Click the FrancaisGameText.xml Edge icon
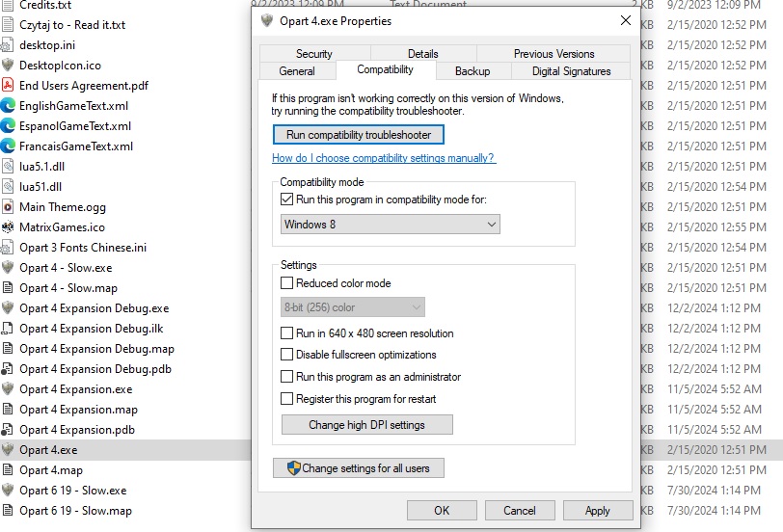Viewport: 783px width, 532px height. point(8,146)
